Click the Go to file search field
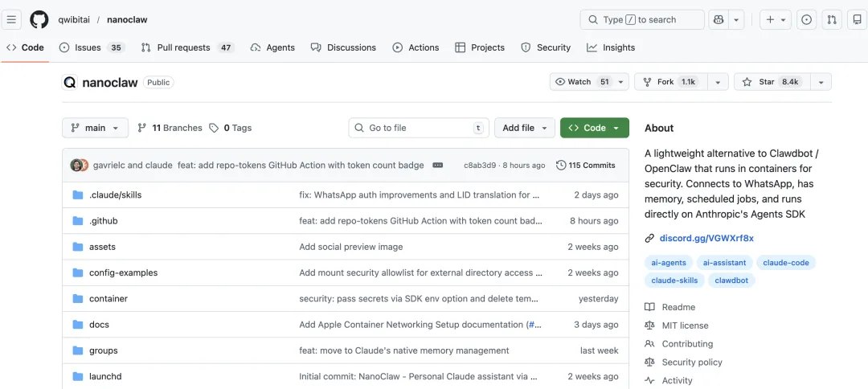868x389 pixels. [418, 128]
